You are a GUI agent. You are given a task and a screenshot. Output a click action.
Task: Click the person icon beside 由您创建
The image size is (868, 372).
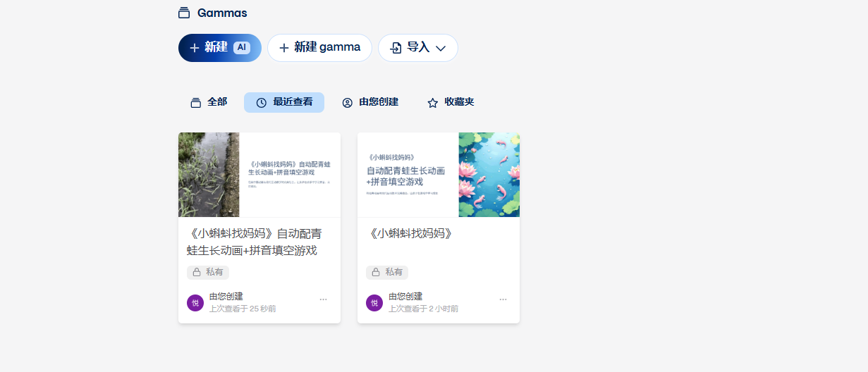tap(347, 103)
